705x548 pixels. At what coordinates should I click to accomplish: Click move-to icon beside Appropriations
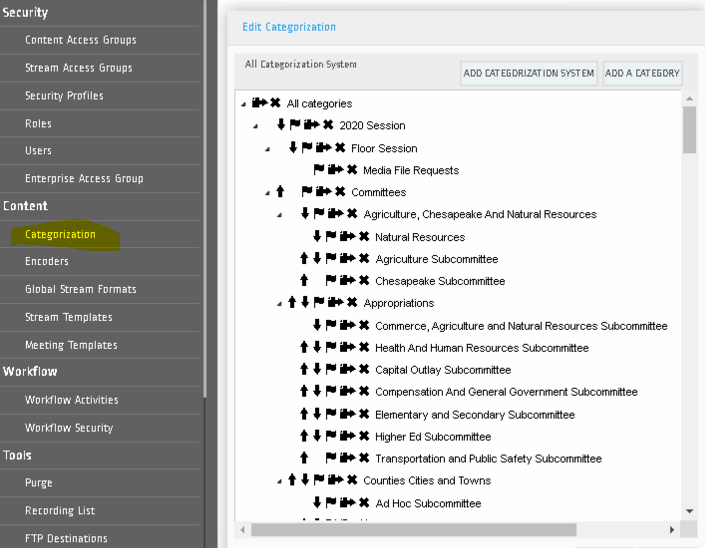coord(336,302)
